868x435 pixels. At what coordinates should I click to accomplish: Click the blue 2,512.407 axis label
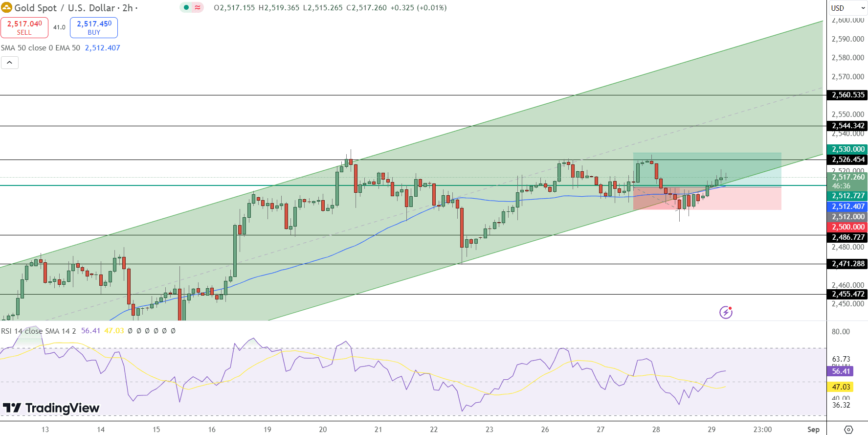point(847,206)
